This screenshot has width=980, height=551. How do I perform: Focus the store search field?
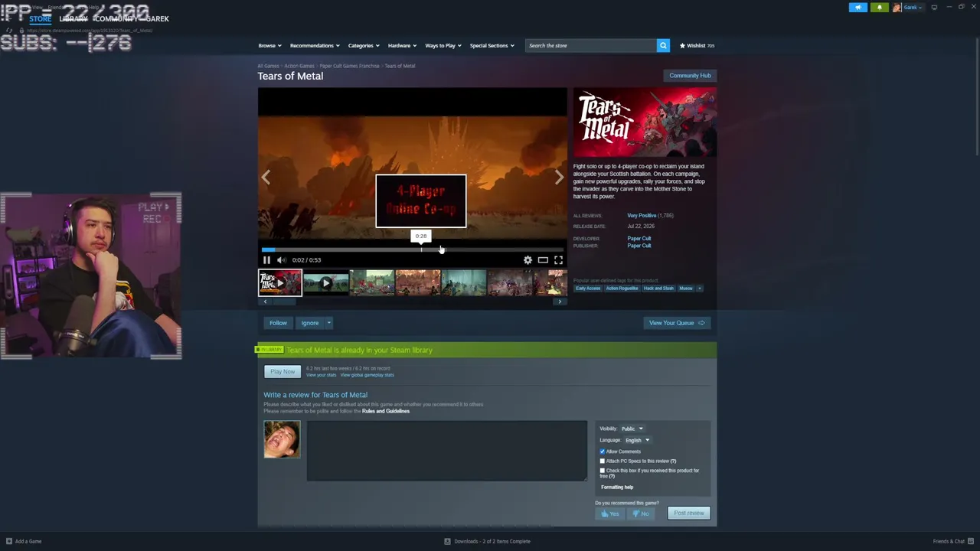point(590,46)
